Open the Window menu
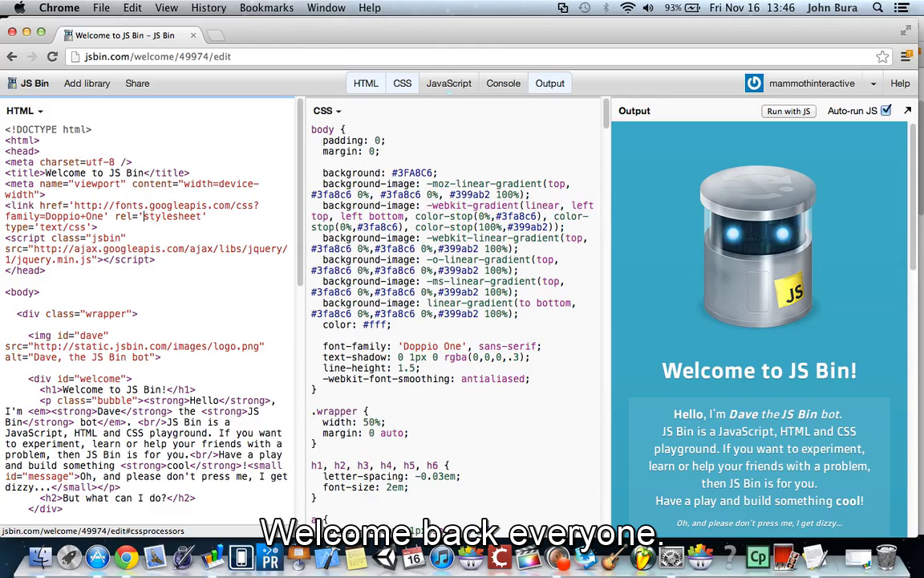This screenshot has height=578, width=924. (x=326, y=8)
